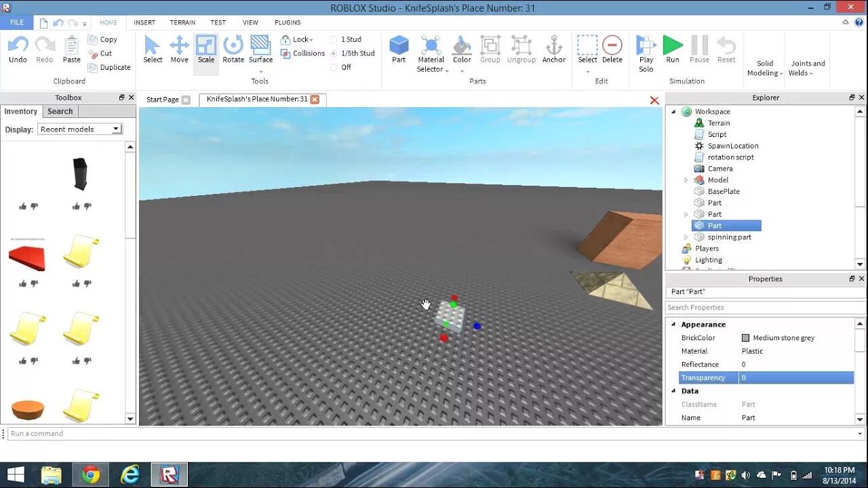Open File Explorer from taskbar
Image resolution: width=868 pixels, height=488 pixels.
click(52, 474)
